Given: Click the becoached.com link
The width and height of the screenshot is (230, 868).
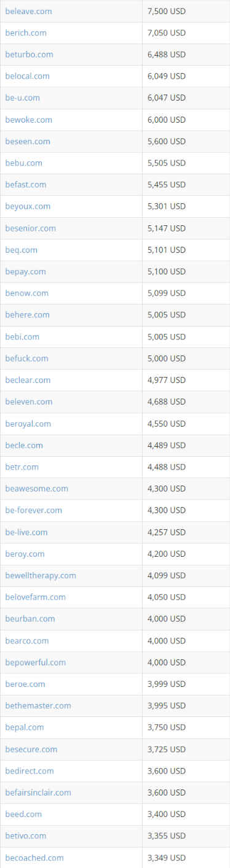Looking at the screenshot, I should [x=34, y=858].
